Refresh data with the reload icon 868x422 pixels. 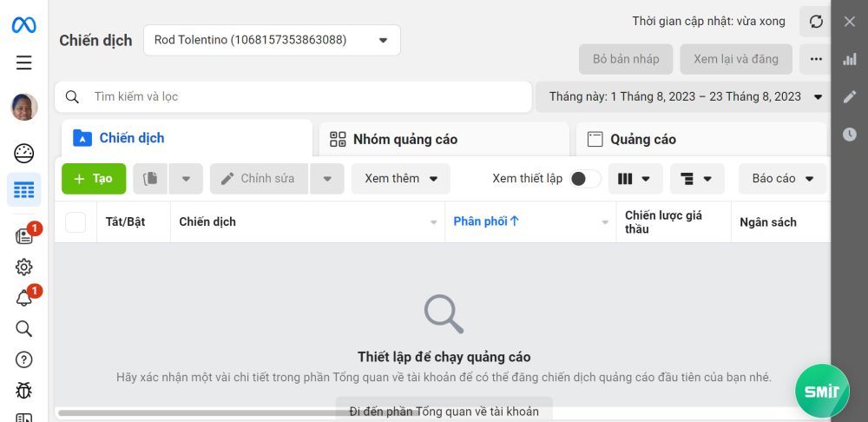point(816,22)
